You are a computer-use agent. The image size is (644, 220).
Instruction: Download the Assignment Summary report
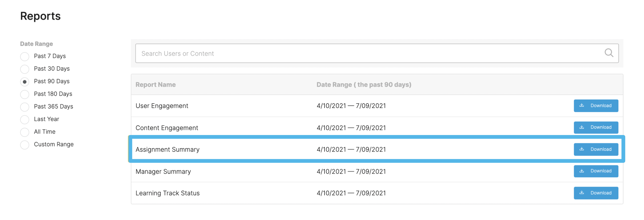596,149
